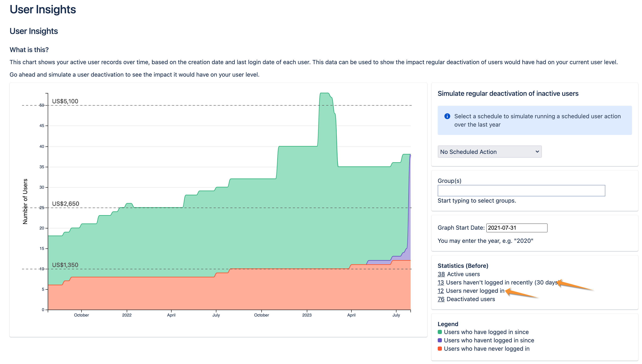Click the green legend color swatch
The width and height of the screenshot is (642, 364).
pos(440,332)
